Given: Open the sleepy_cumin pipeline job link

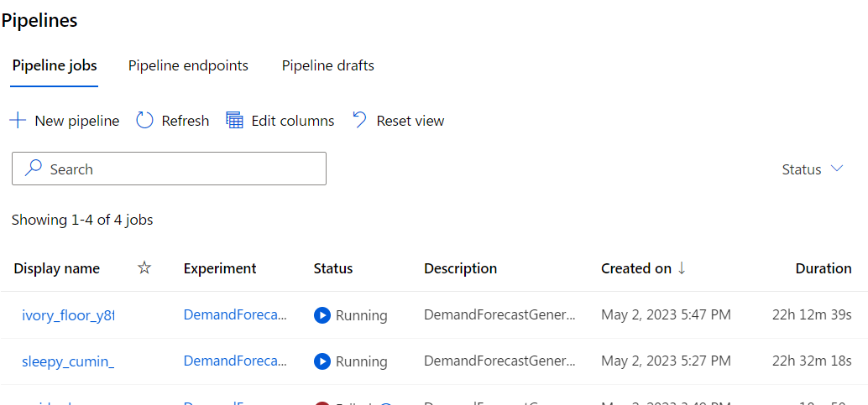Looking at the screenshot, I should click(67, 361).
